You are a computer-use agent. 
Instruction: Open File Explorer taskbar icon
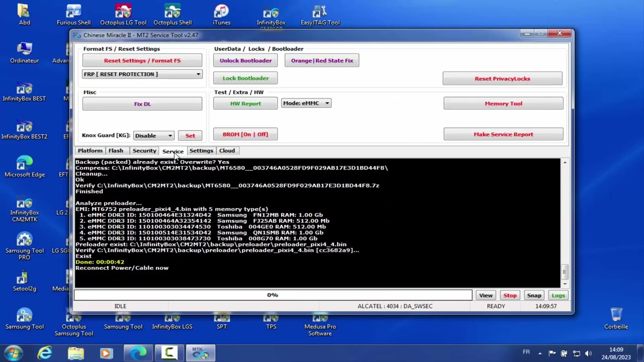click(x=76, y=353)
